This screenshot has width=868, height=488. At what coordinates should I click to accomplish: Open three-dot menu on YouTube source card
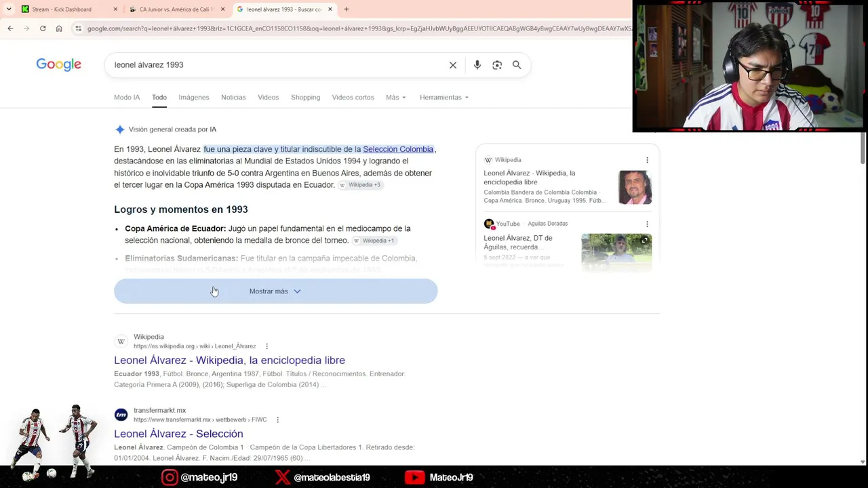click(647, 224)
